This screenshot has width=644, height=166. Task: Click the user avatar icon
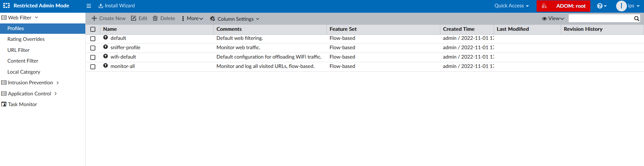[x=621, y=6]
